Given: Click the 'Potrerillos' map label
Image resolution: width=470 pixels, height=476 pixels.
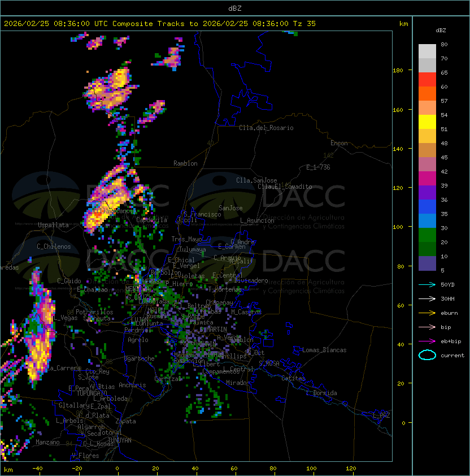Looking at the screenshot, I should pyautogui.click(x=94, y=312).
